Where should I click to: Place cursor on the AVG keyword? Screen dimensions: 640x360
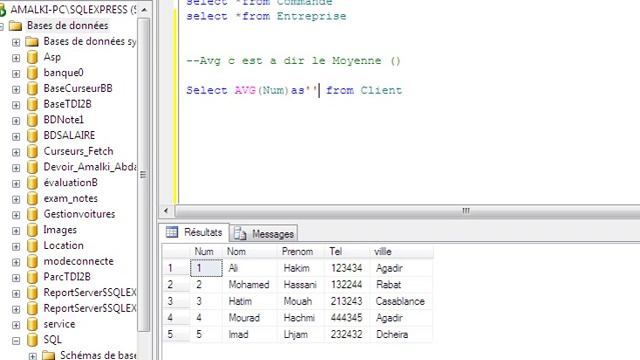point(245,90)
